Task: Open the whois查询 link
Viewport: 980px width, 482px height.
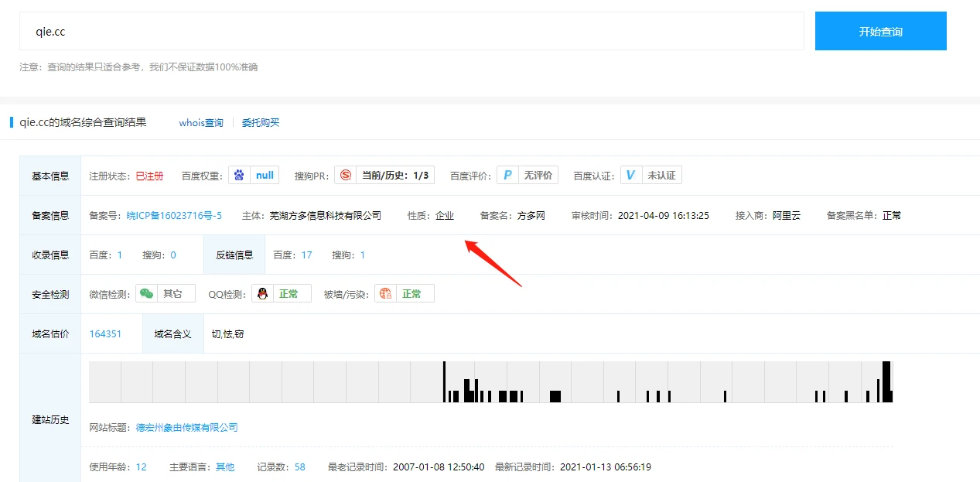Action: (201, 123)
